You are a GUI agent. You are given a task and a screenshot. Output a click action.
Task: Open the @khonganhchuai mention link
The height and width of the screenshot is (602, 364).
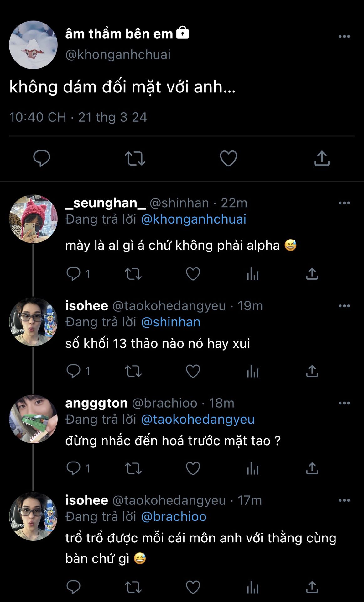point(193,219)
